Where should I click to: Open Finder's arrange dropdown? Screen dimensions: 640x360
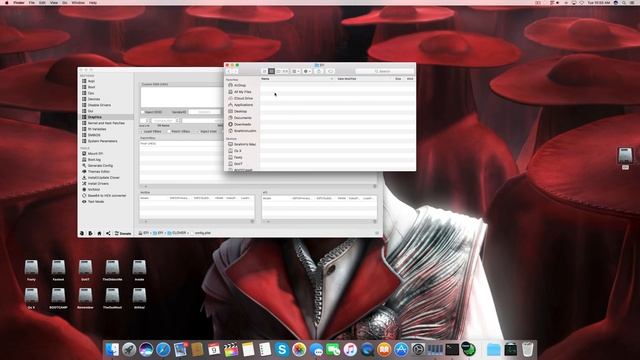tap(296, 71)
